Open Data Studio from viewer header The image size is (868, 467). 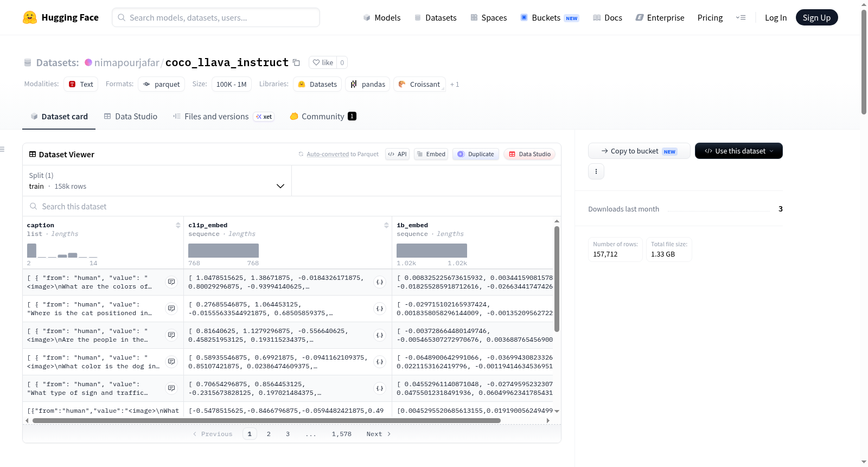[x=529, y=154]
